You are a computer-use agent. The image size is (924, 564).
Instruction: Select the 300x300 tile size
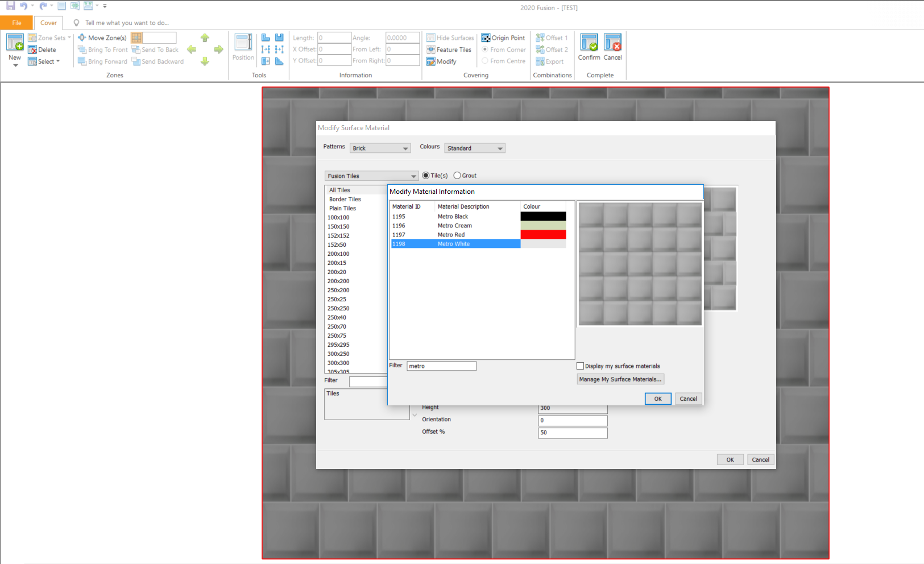click(338, 363)
